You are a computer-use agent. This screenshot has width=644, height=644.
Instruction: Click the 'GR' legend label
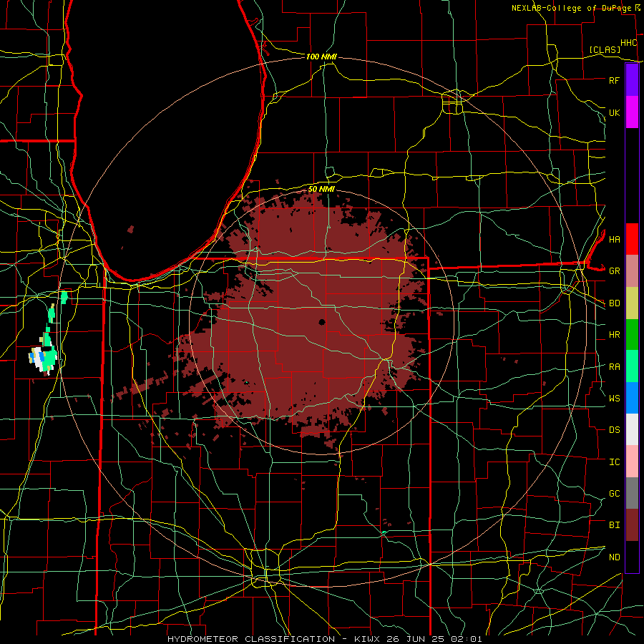[614, 271]
